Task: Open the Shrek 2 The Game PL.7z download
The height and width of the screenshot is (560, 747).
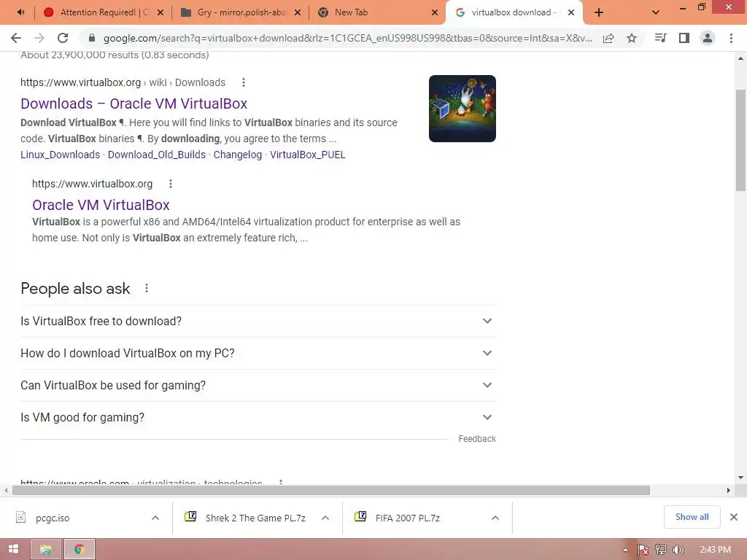Action: click(x=245, y=518)
